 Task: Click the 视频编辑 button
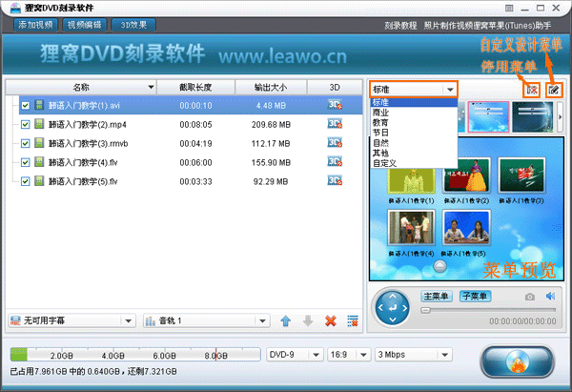coord(84,25)
